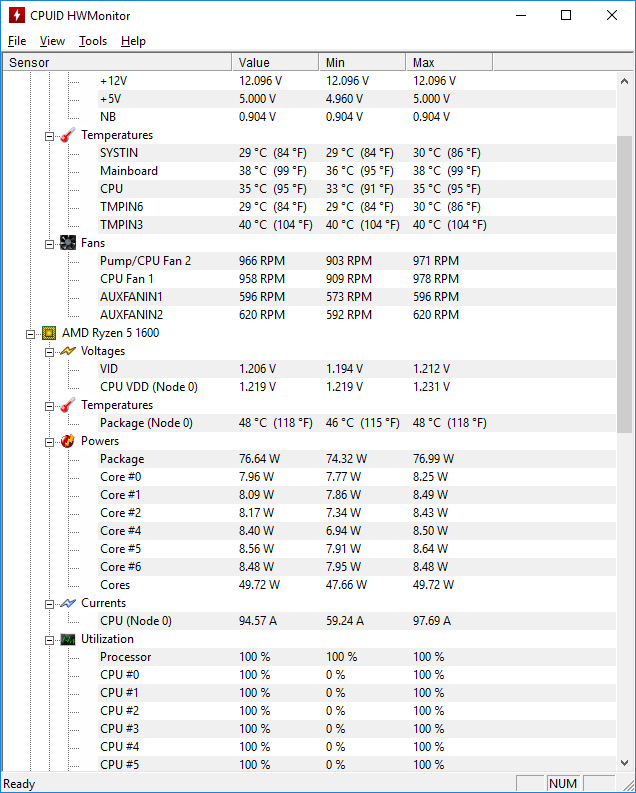
Task: Click the green graph Utilization icon
Action: (68, 639)
